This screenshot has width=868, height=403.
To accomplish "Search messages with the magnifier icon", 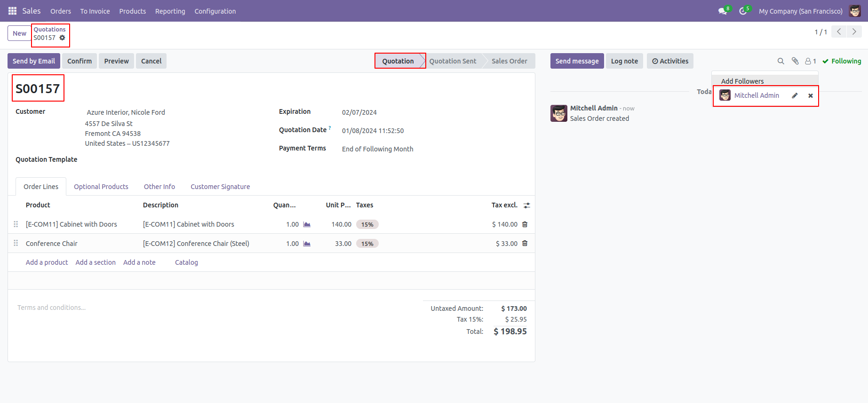I will click(781, 61).
